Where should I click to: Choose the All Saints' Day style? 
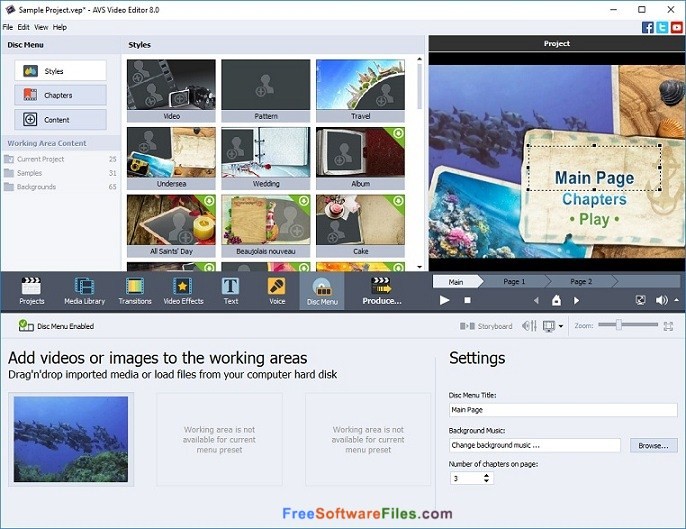pyautogui.click(x=171, y=226)
